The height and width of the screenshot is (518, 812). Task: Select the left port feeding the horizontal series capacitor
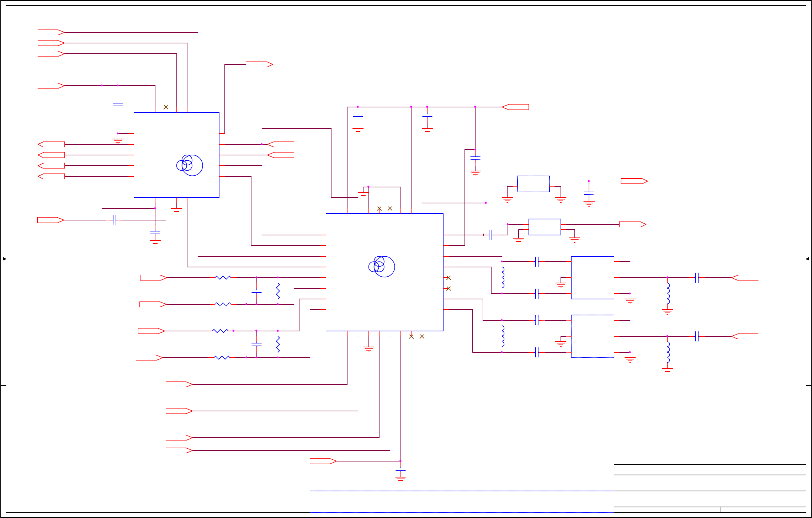coord(51,220)
